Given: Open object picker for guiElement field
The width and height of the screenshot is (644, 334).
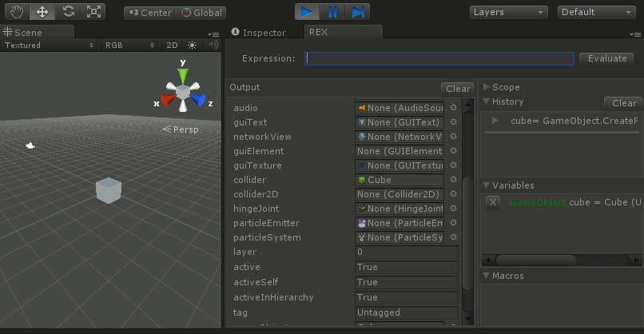Looking at the screenshot, I should click(453, 151).
